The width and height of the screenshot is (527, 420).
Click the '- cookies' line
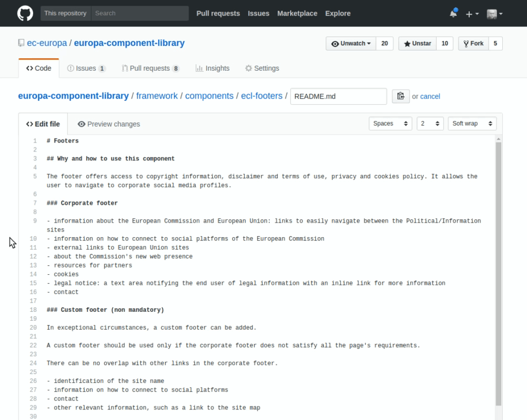pos(62,274)
